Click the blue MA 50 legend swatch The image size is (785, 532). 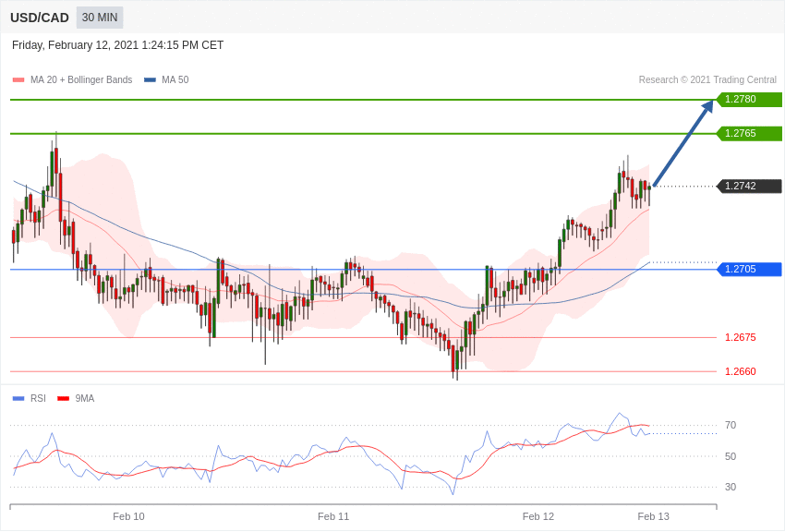pyautogui.click(x=150, y=79)
